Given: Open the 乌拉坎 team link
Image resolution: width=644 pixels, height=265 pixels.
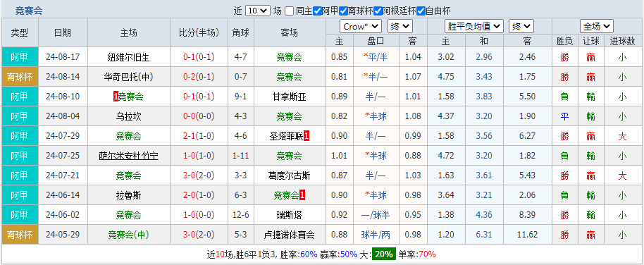Looking at the screenshot, I should pos(129,116).
